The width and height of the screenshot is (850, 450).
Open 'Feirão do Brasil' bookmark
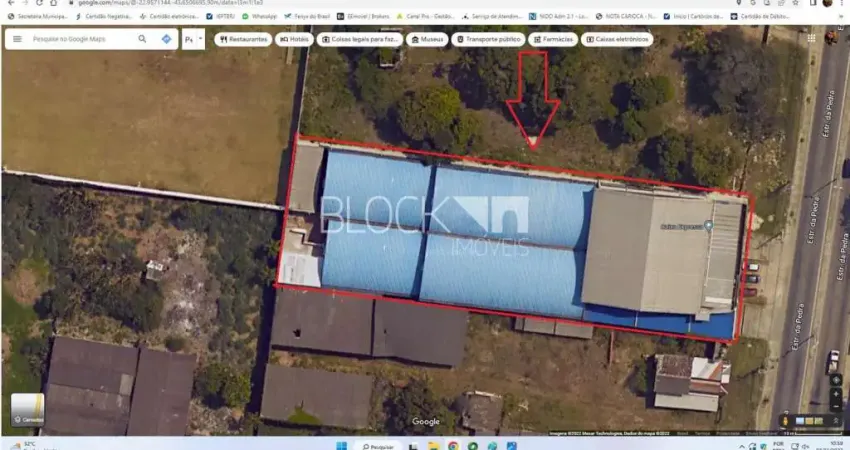307,17
